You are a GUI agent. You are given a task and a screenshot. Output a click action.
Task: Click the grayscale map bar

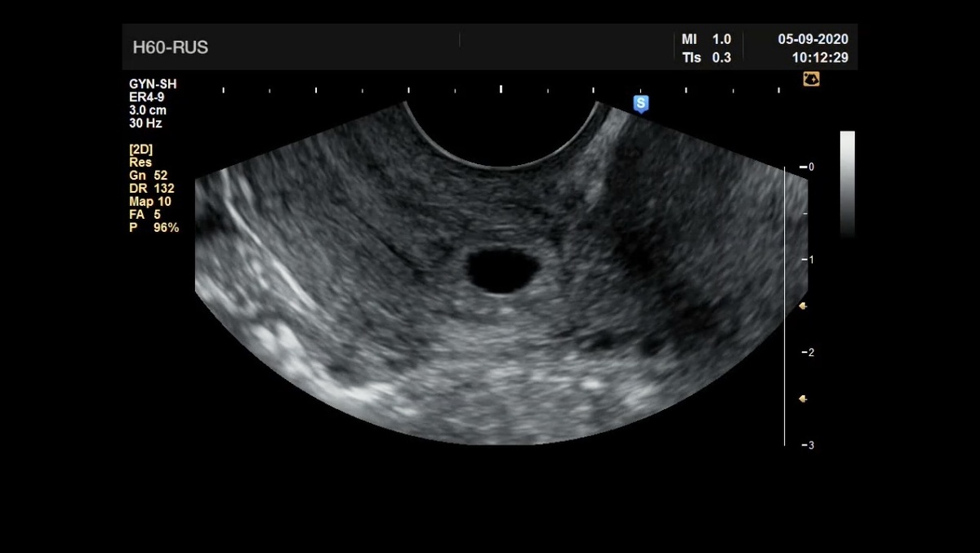coord(847,184)
